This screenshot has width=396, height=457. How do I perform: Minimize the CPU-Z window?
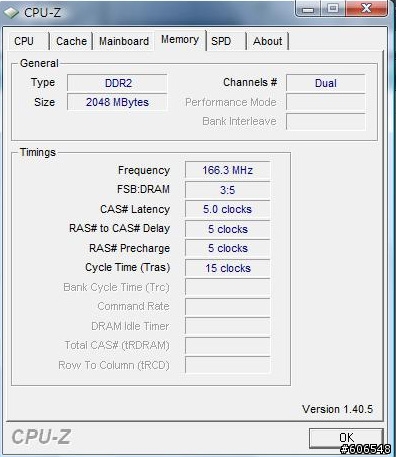pos(308,9)
